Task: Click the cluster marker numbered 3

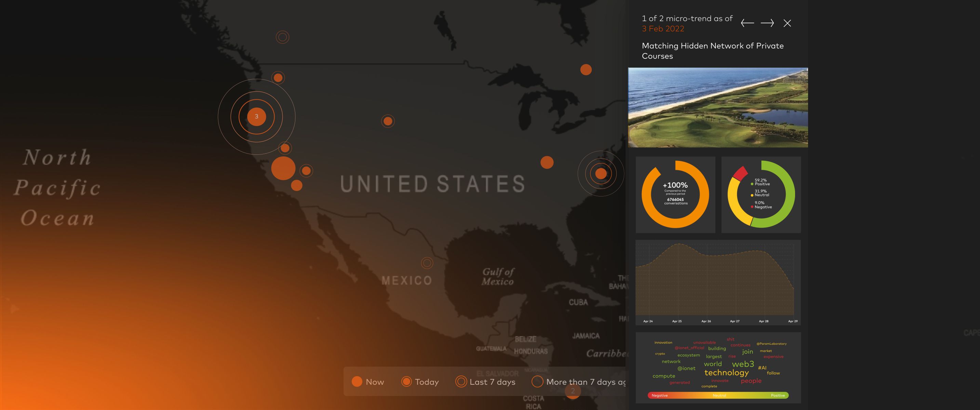Action: pyautogui.click(x=256, y=117)
